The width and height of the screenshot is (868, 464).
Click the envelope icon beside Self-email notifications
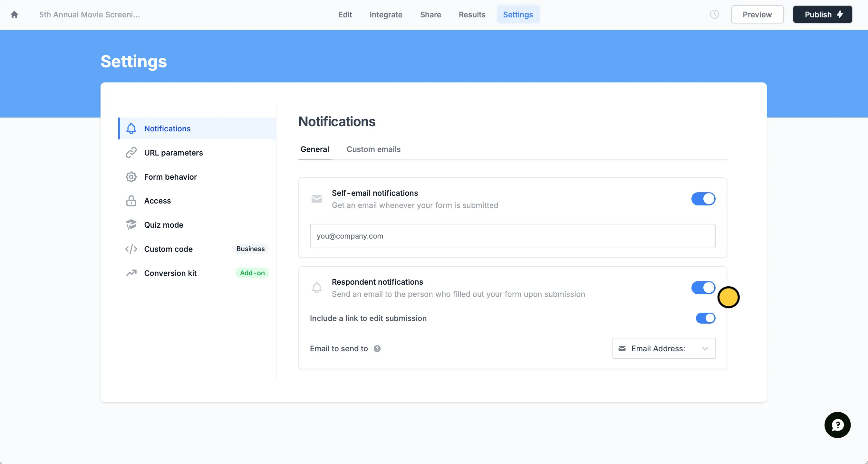pyautogui.click(x=317, y=199)
